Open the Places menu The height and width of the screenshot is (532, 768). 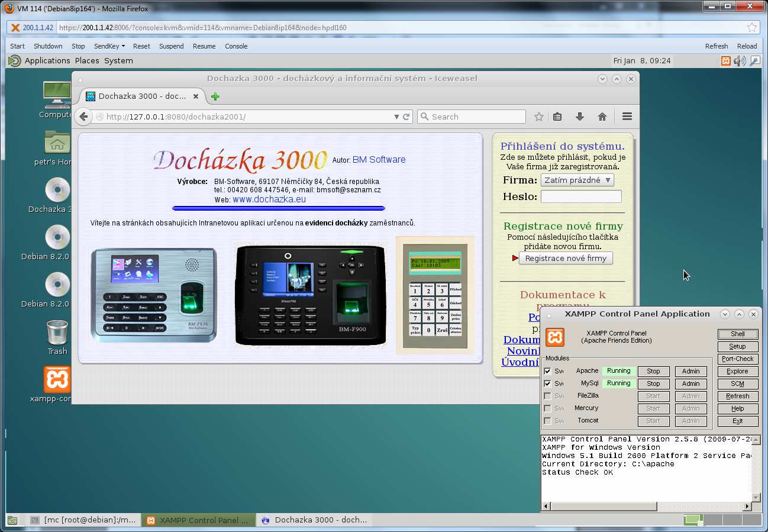click(x=87, y=60)
